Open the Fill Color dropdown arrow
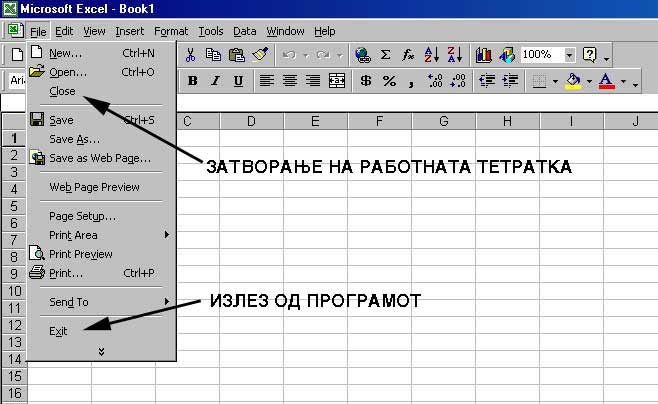 tap(589, 81)
